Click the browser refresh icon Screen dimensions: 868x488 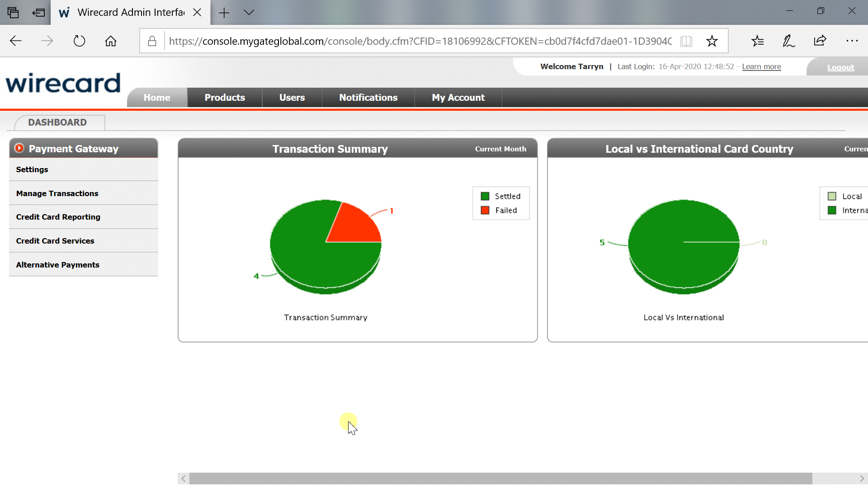[79, 41]
